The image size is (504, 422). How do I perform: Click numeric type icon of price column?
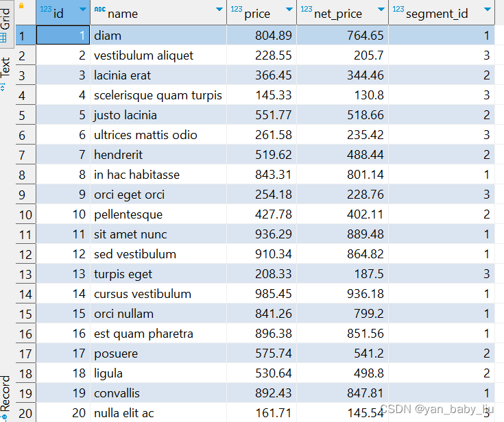pos(237,9)
